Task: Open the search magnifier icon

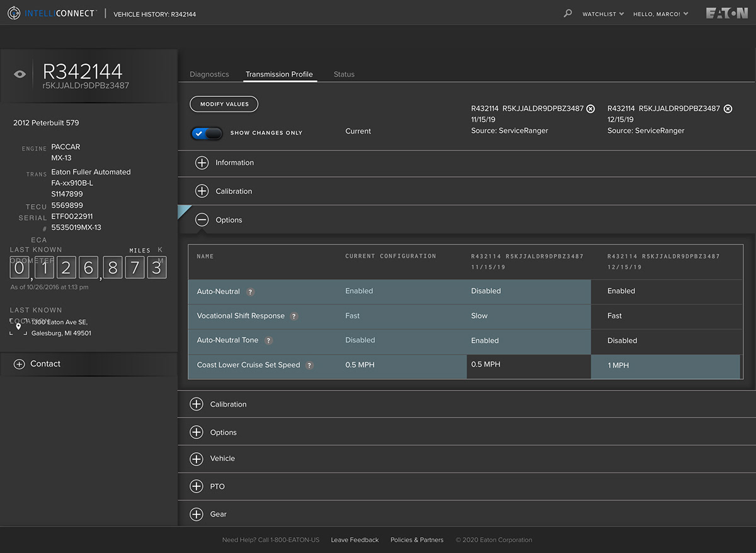Action: 568,13
